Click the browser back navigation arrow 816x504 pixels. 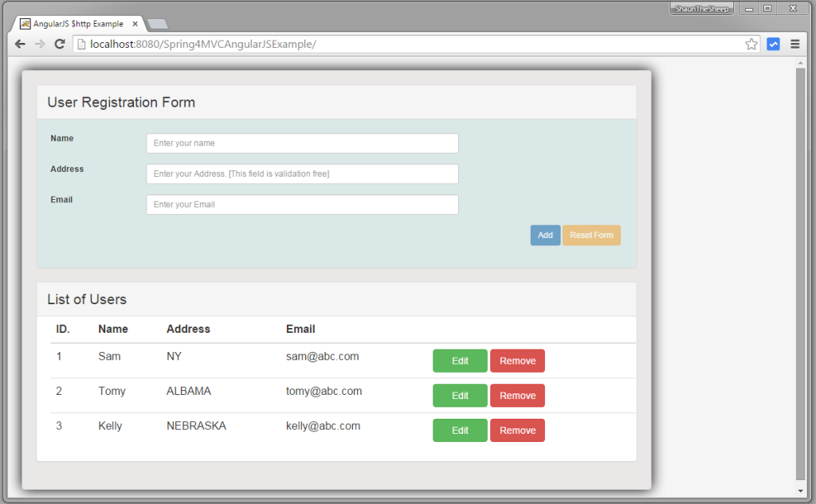pyautogui.click(x=20, y=44)
